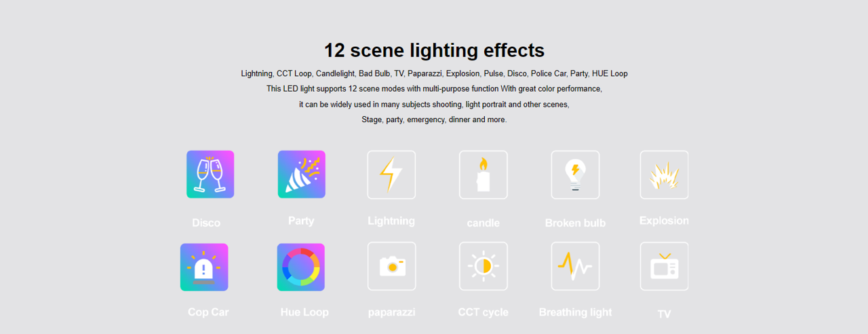Click the Hue Loop label
The width and height of the screenshot is (868, 334).
(x=304, y=312)
